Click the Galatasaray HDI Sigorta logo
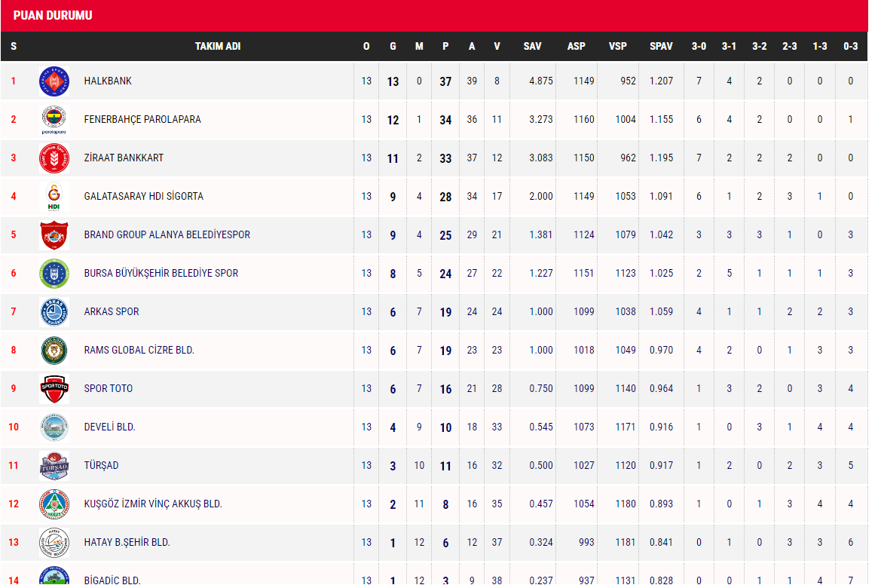The width and height of the screenshot is (878, 588). 54,196
